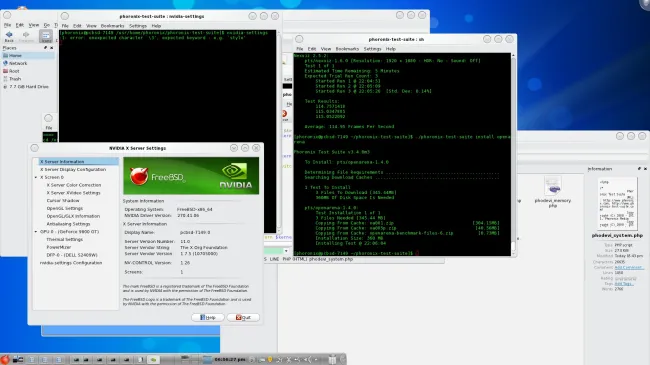Click the show desktop icon in panel
The width and height of the screenshot is (650, 365).
point(18,359)
